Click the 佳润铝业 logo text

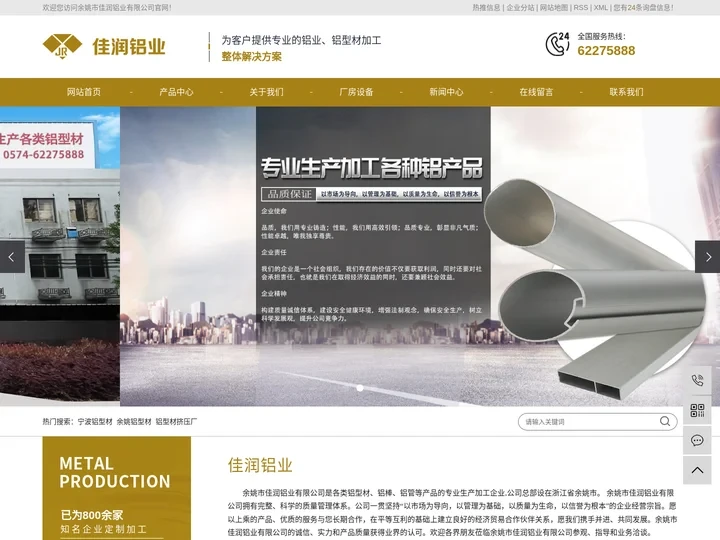click(129, 46)
